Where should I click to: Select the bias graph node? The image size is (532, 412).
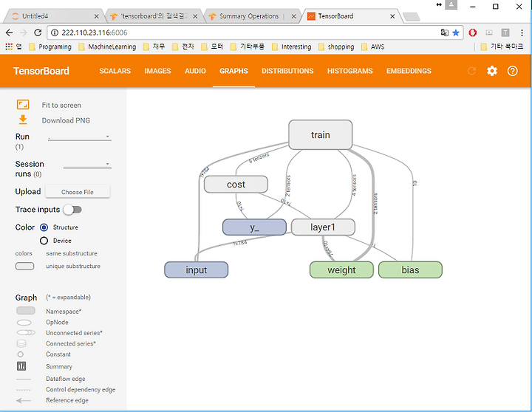tap(410, 270)
